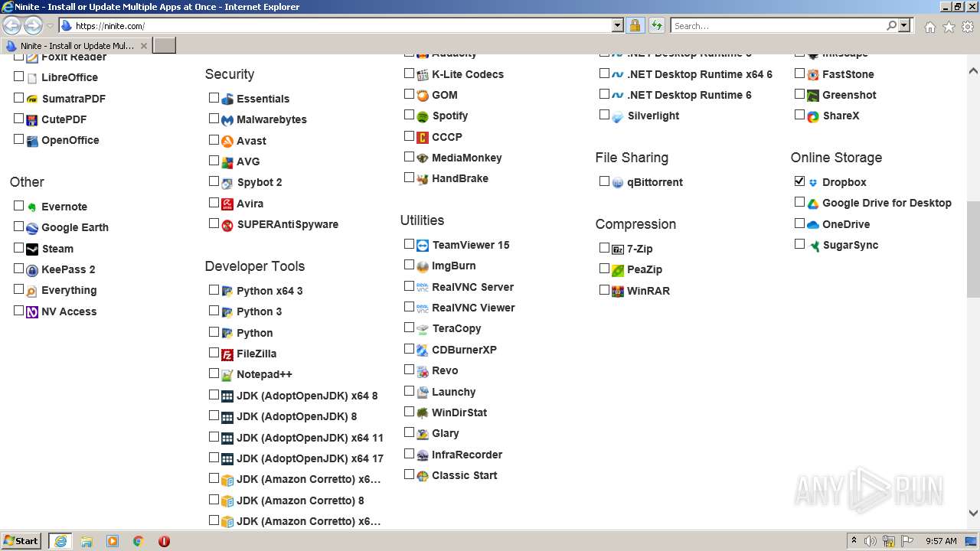Click the Spotify icon
Screen dimensions: 980x551
pyautogui.click(x=423, y=116)
